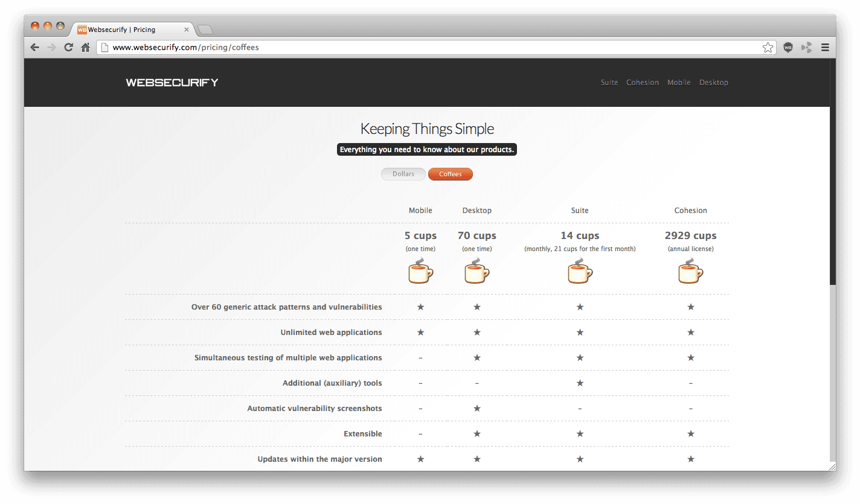860x504 pixels.
Task: Click "Updates within the major version" text
Action: [x=320, y=459]
